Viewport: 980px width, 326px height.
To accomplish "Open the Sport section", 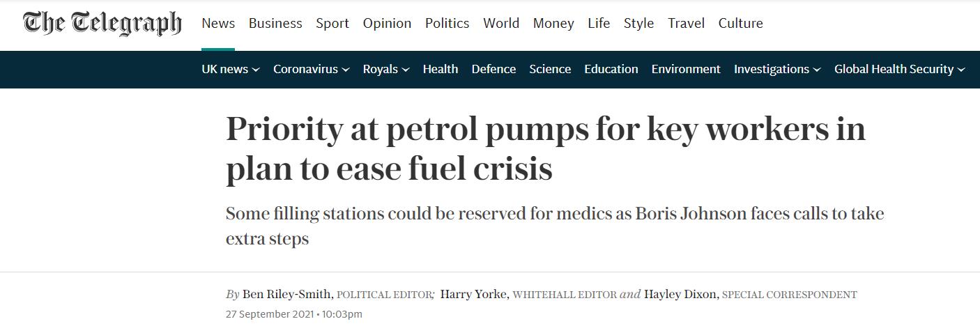I will coord(332,23).
